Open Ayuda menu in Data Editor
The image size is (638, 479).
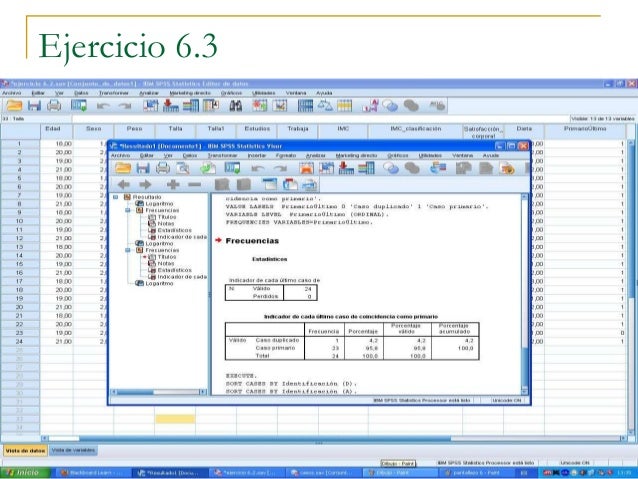(324, 93)
